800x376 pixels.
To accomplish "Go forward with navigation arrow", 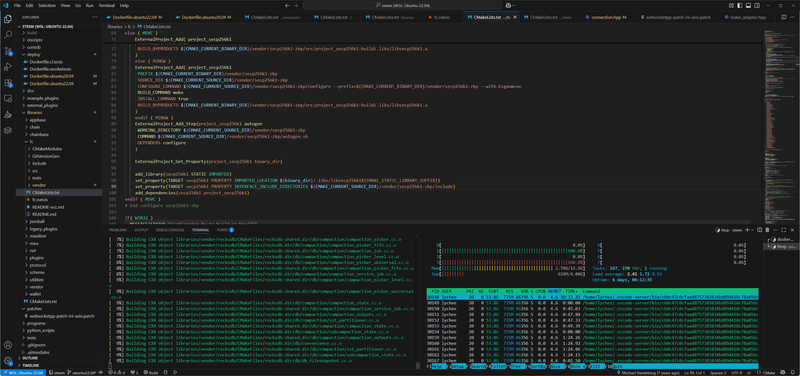I will point(296,5).
